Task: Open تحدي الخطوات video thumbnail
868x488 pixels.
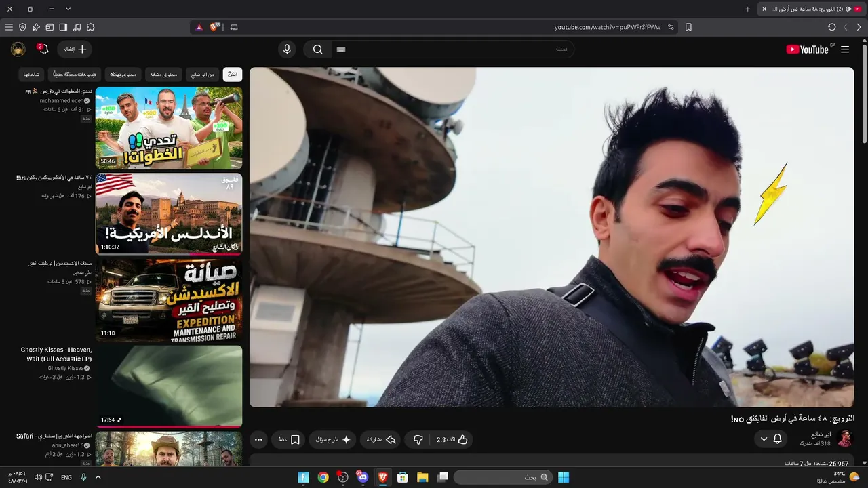Action: [x=169, y=127]
